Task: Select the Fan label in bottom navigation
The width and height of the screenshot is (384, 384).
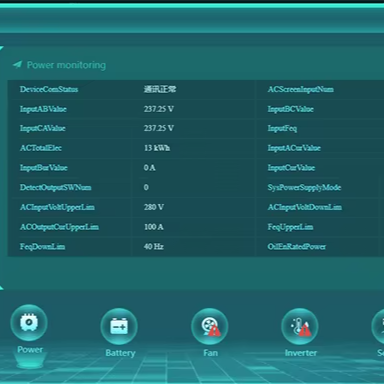Action: 210,353
